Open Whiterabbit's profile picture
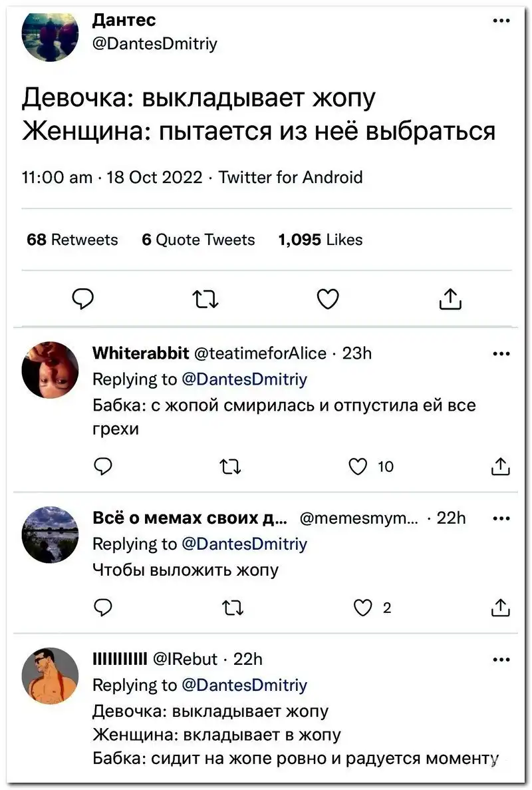The width and height of the screenshot is (532, 790). coord(51,371)
